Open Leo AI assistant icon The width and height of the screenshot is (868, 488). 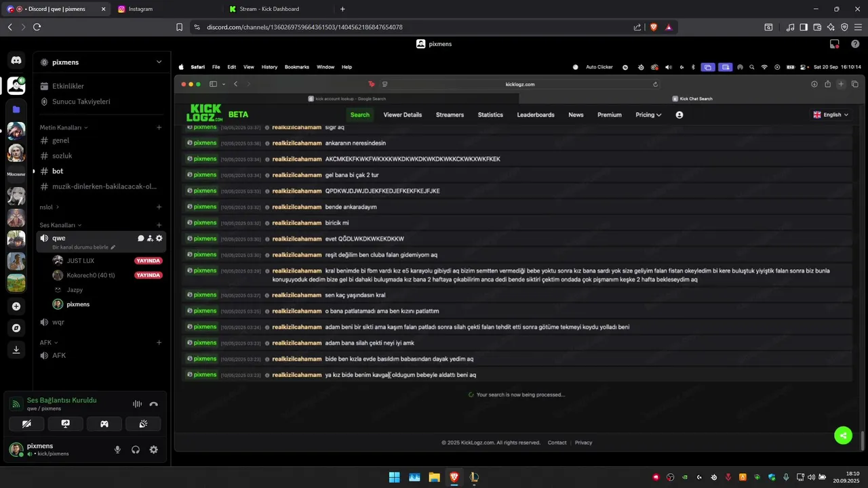pyautogui.click(x=831, y=27)
